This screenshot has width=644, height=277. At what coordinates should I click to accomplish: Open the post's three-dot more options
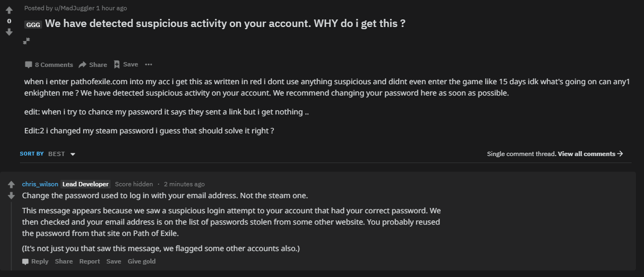coord(149,65)
